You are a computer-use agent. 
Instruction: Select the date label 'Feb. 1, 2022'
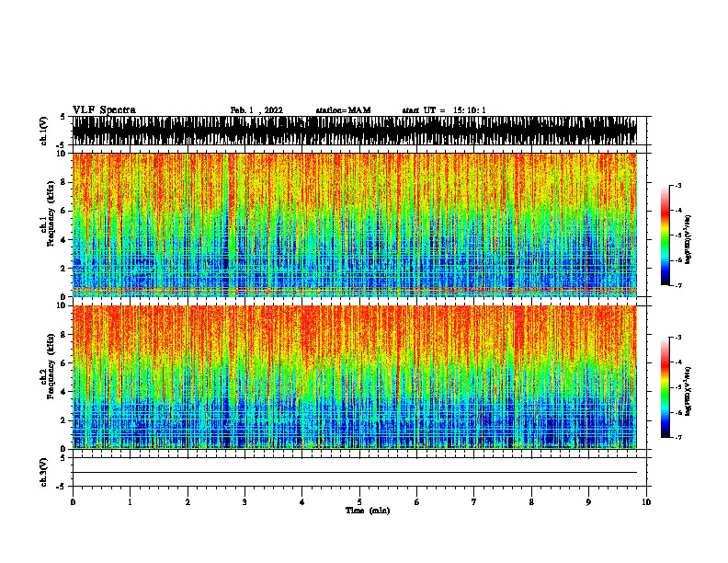tap(256, 110)
